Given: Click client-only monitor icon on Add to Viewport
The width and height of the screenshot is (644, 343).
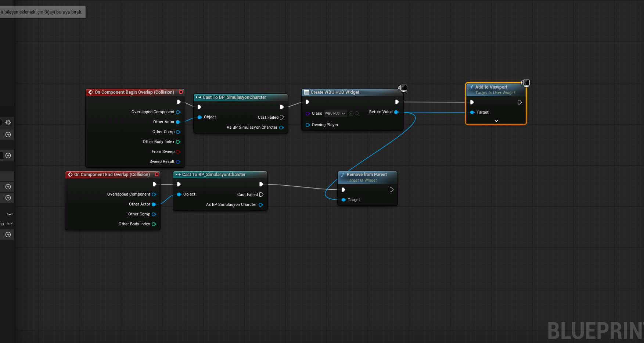Looking at the screenshot, I should pos(526,83).
